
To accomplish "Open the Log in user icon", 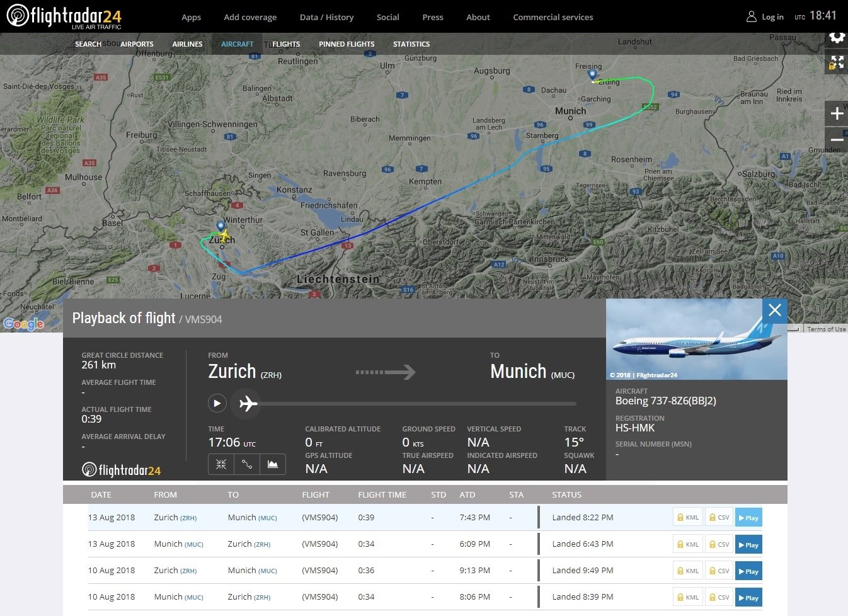I will pyautogui.click(x=751, y=16).
